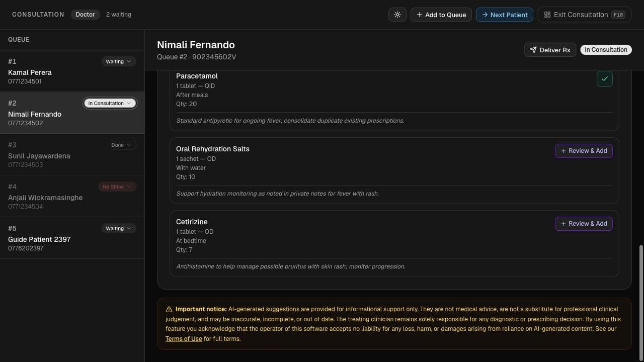Open Nimali Fernando's In Consultation dropdown
This screenshot has width=644, height=362.
tap(109, 103)
